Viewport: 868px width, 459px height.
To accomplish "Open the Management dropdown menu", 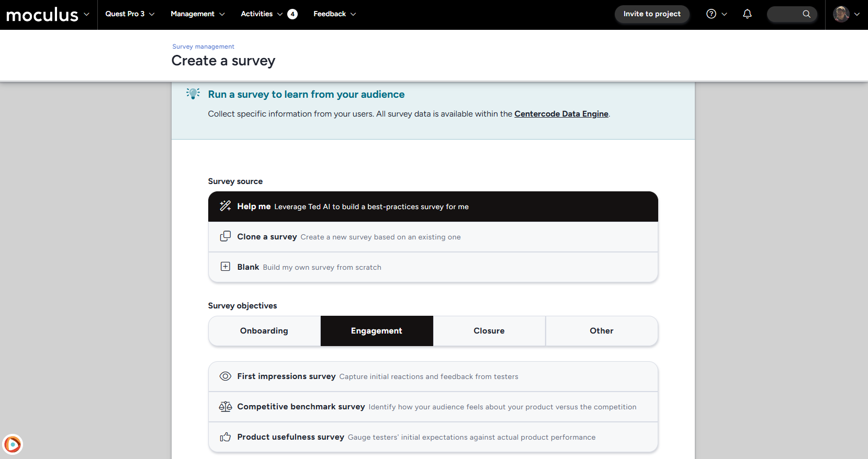I will pyautogui.click(x=197, y=14).
